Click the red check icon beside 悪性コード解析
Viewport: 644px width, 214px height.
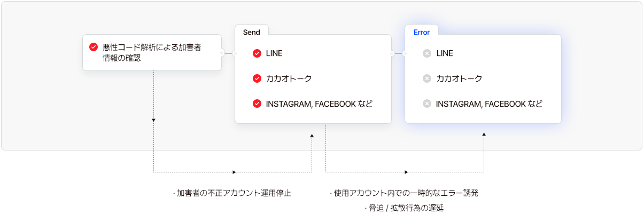[94, 47]
